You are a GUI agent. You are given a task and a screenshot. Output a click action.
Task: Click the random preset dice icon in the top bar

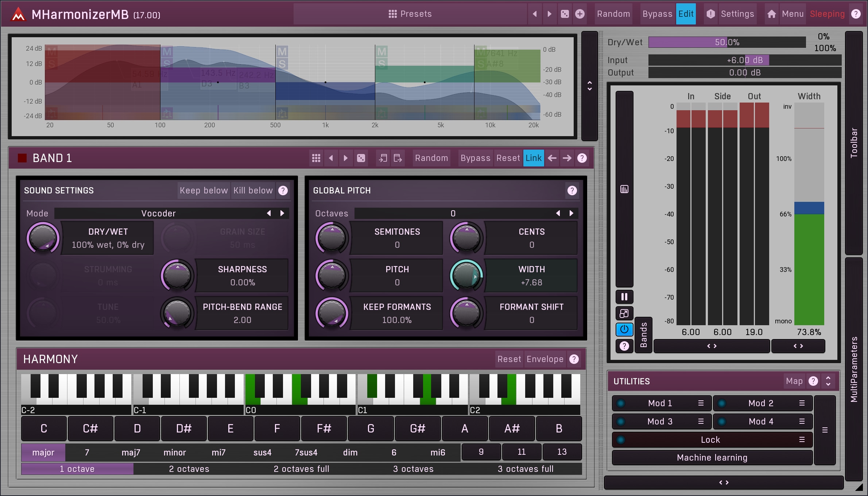pos(565,14)
